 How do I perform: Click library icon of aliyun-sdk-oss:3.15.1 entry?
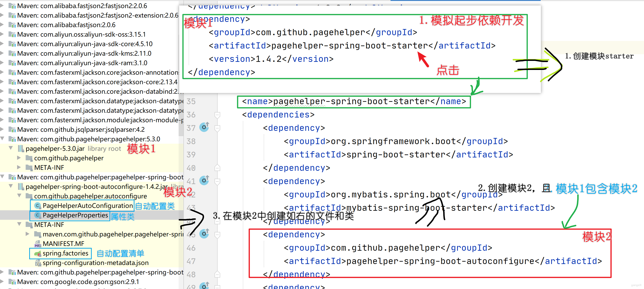click(x=12, y=34)
